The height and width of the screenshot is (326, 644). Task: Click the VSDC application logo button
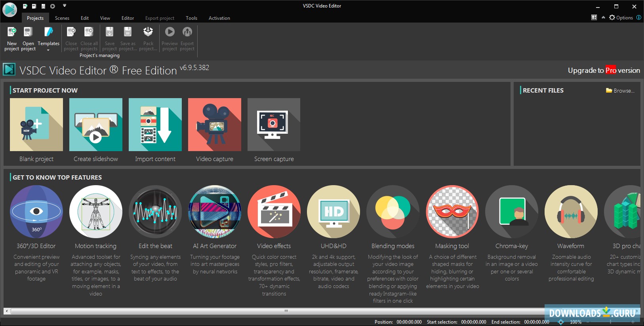pyautogui.click(x=10, y=9)
